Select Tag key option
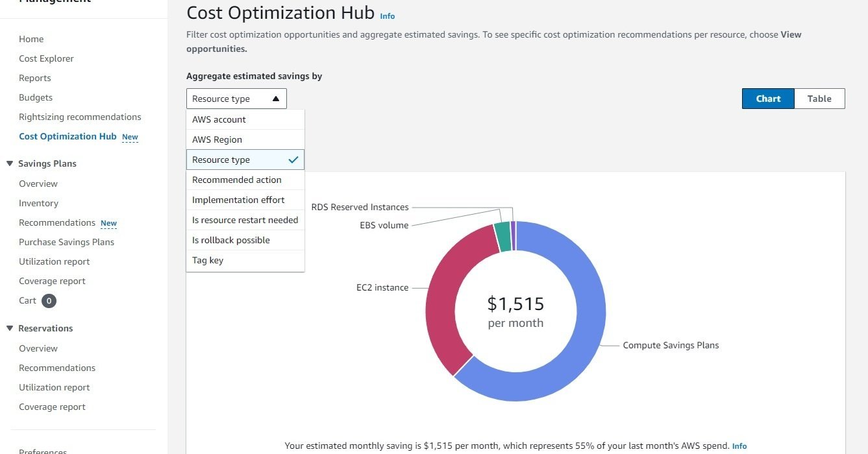The height and width of the screenshot is (454, 868). pos(245,260)
